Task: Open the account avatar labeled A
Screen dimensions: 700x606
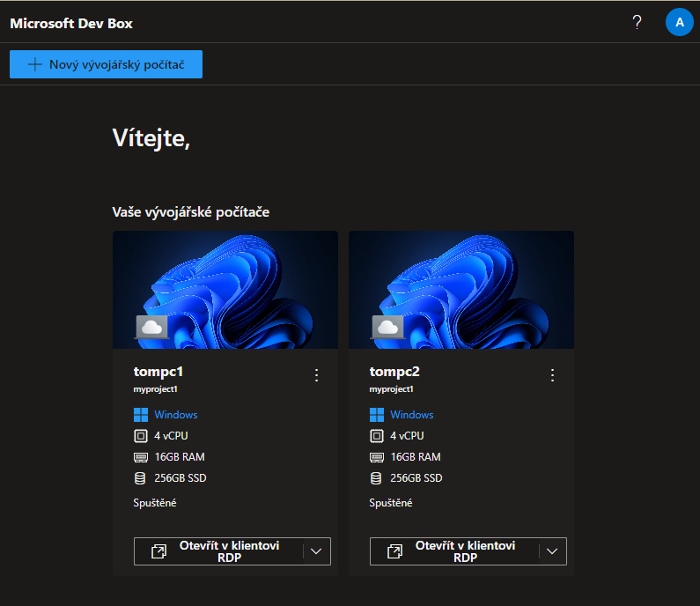Action: click(x=679, y=22)
